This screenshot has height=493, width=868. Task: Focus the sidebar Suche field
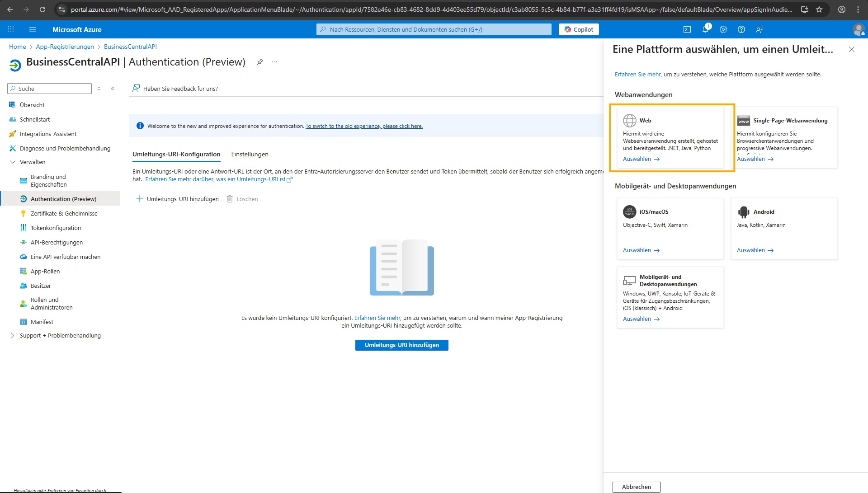(x=50, y=89)
